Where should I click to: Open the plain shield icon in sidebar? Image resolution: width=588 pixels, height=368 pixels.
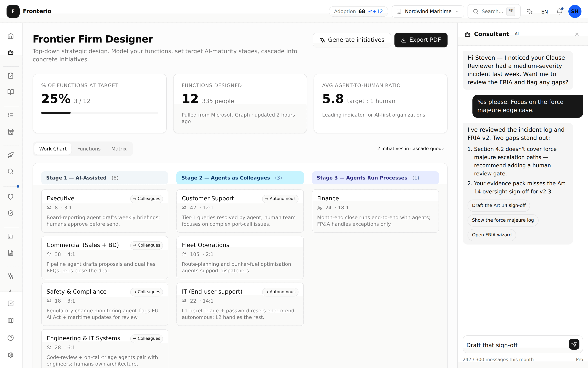[11, 197]
